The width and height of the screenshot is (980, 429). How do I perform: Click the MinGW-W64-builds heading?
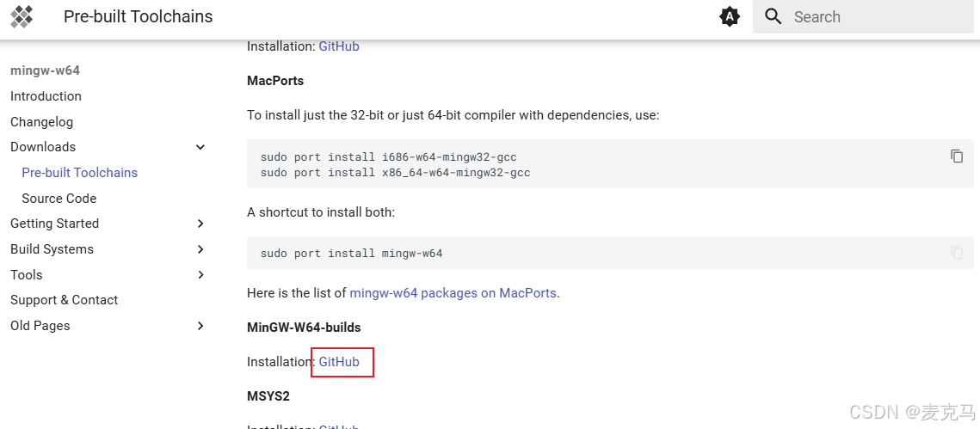(304, 328)
